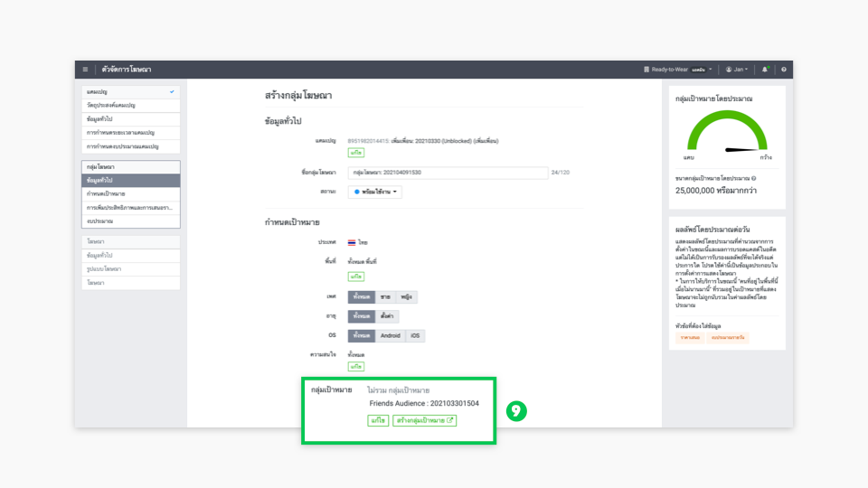Screen dimensions: 868x488
Task: Click สร้างกลุ่มเป้าหมาย button
Action: coord(426,420)
